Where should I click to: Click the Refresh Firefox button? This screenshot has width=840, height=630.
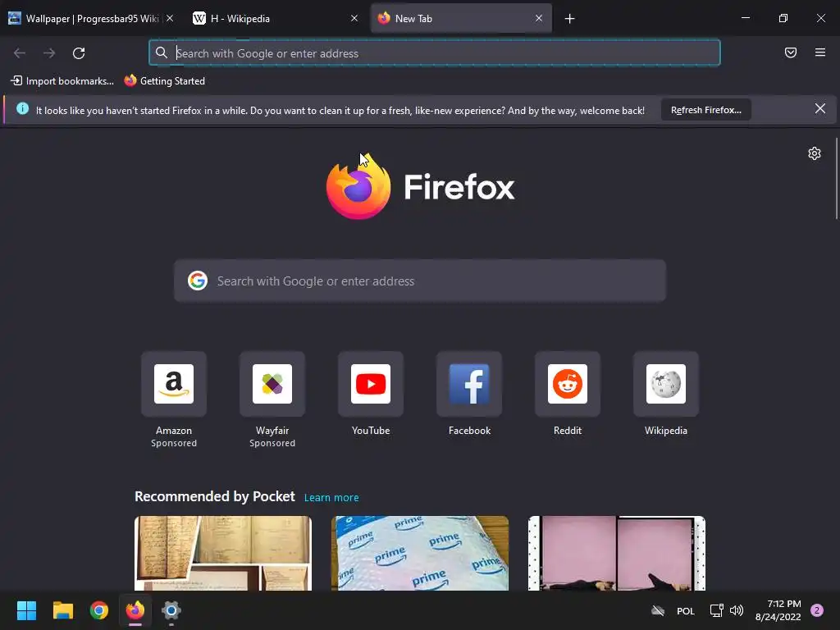coord(705,110)
